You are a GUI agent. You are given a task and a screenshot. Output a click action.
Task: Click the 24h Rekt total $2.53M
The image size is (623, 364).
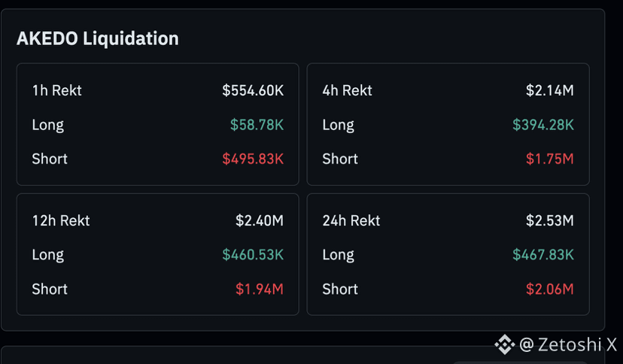[x=550, y=220]
